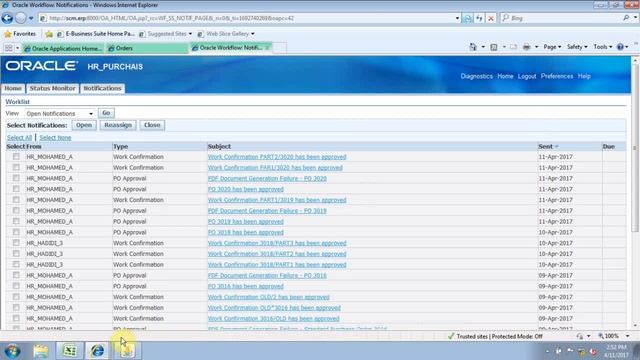640x360 pixels.
Task: Open the zoom level 100% dropdown
Action: (x=627, y=336)
